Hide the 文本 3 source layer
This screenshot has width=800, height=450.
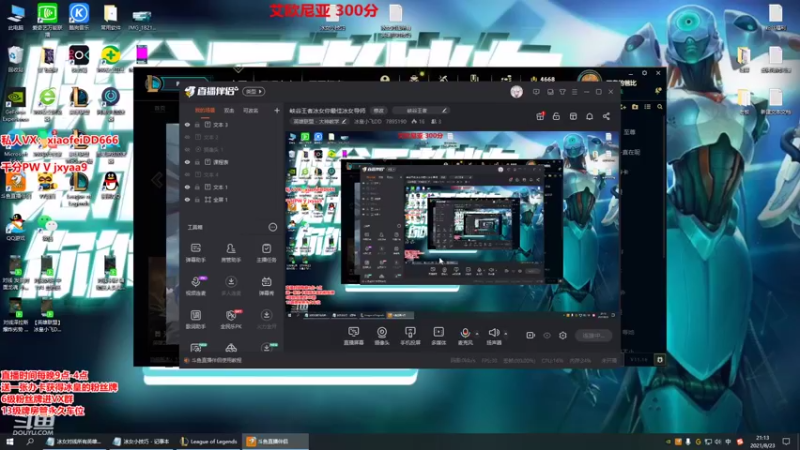(x=187, y=124)
